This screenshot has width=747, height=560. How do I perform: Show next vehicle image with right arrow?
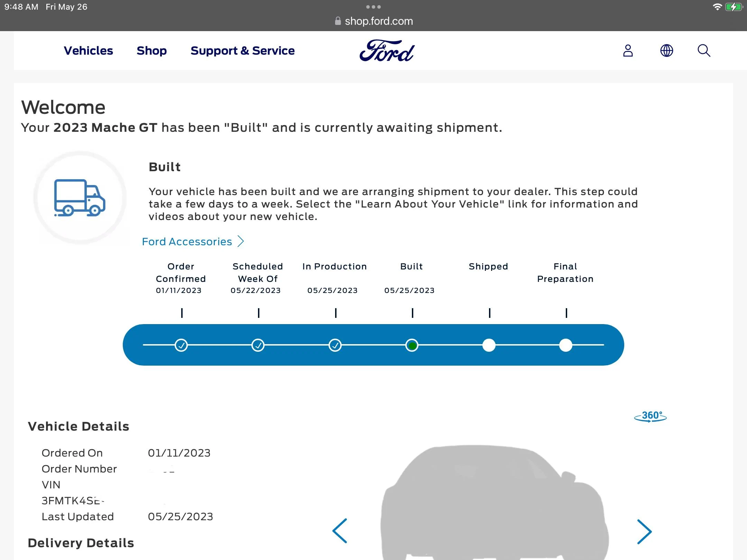point(644,532)
